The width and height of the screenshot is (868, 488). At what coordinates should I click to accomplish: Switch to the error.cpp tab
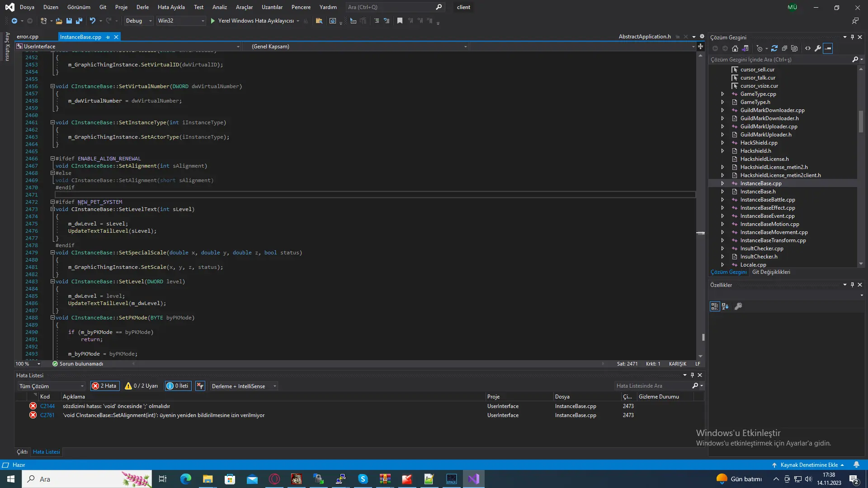pos(28,37)
